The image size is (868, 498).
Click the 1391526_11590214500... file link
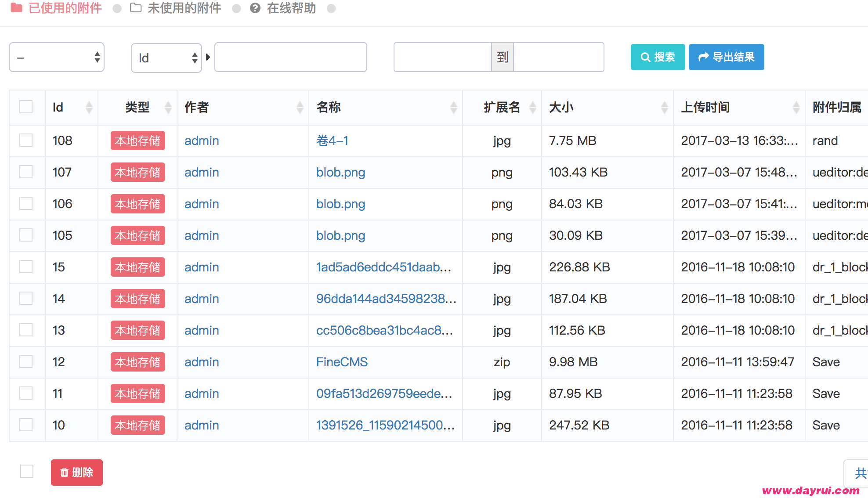point(385,425)
